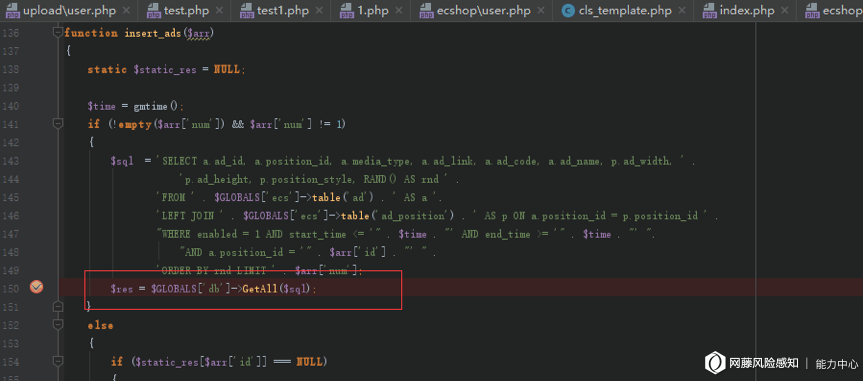Remove the breakpoint on line 150

pos(36,287)
